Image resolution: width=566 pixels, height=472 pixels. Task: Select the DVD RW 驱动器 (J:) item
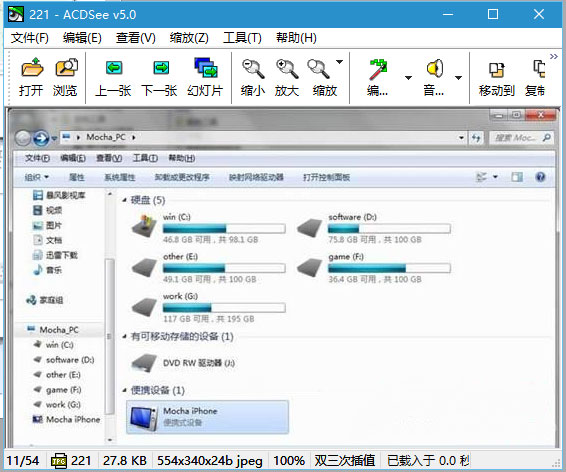[x=184, y=363]
